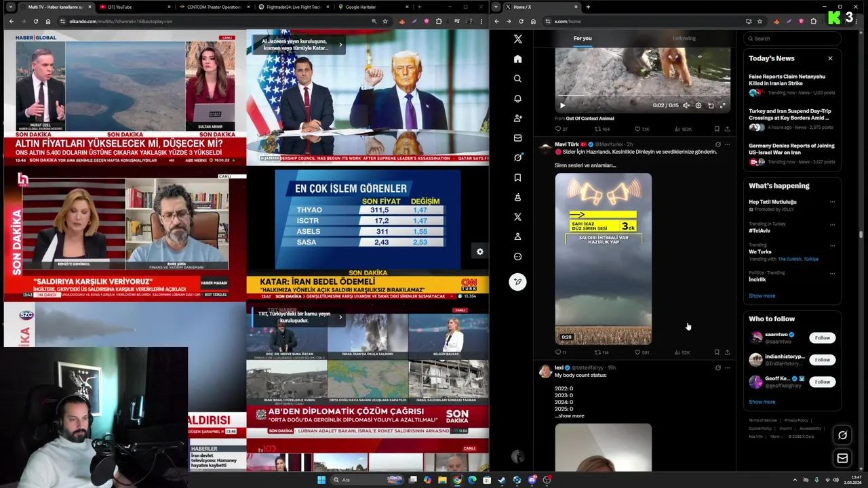Open options for İncirlik trend
The width and height of the screenshot is (868, 488).
[832, 272]
